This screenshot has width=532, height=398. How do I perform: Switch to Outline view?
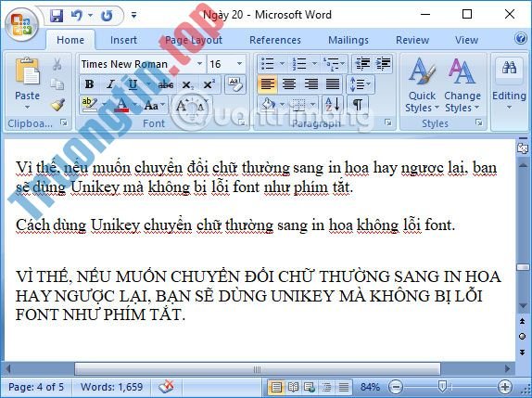click(326, 387)
